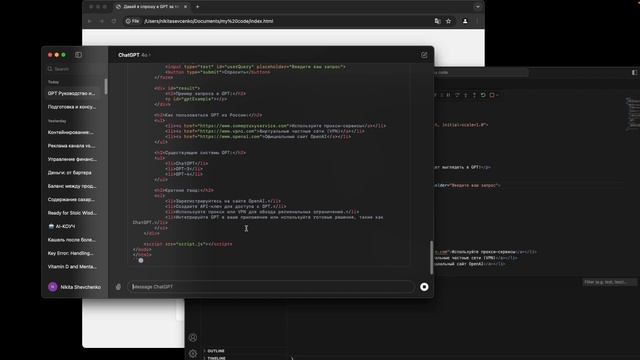Click the restart debug icon in editor

[483, 95]
